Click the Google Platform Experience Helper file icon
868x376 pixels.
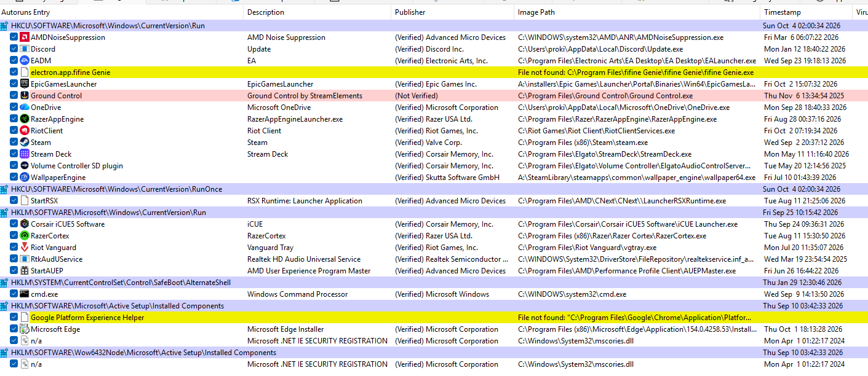point(25,318)
